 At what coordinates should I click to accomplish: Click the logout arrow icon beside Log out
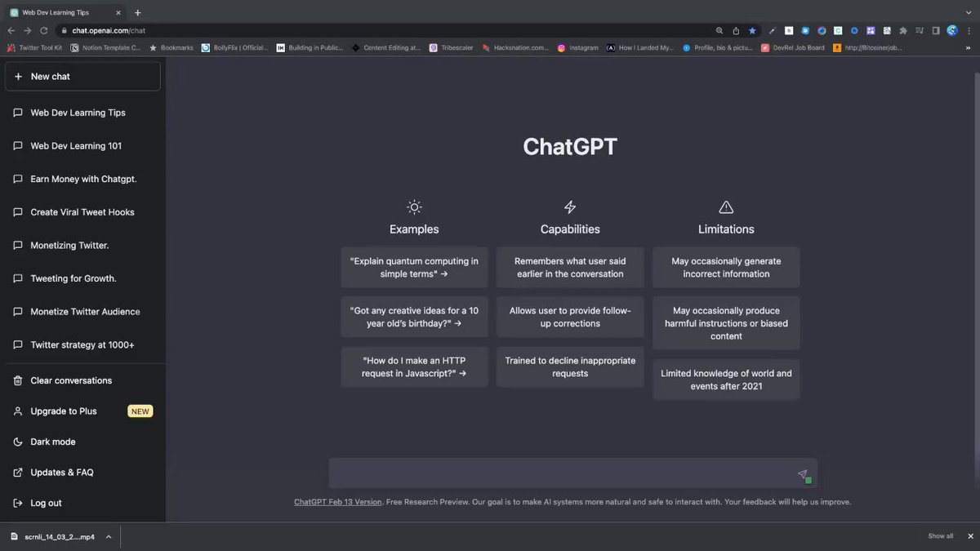tap(18, 503)
